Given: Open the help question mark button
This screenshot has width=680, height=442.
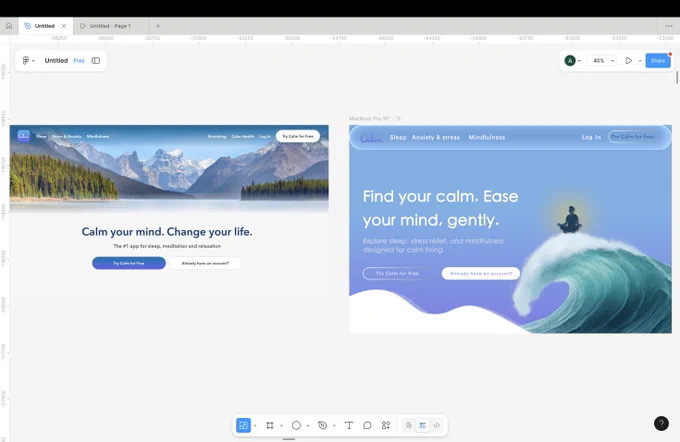Looking at the screenshot, I should tap(661, 423).
